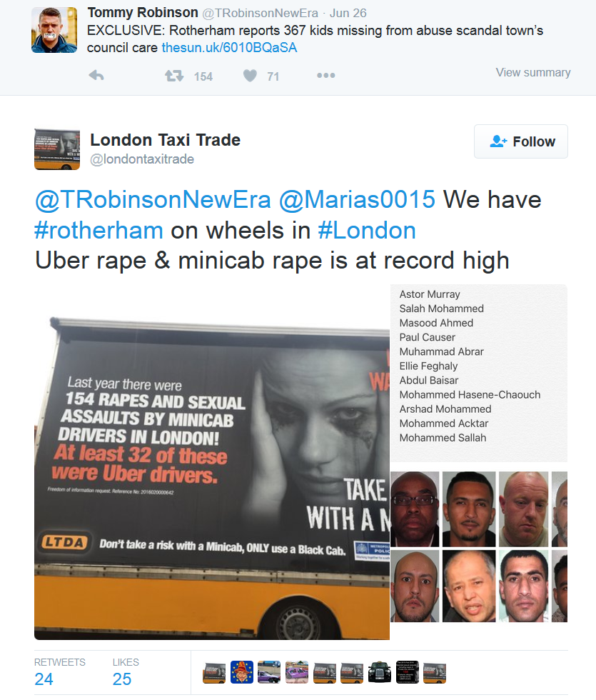Click the black cab liker avatar

(380, 672)
